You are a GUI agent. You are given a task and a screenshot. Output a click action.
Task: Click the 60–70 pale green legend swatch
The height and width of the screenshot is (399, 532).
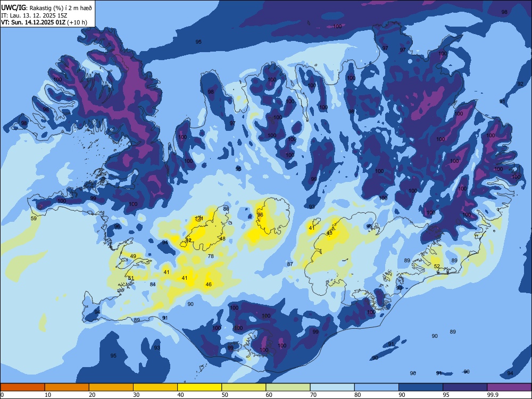click(288, 387)
